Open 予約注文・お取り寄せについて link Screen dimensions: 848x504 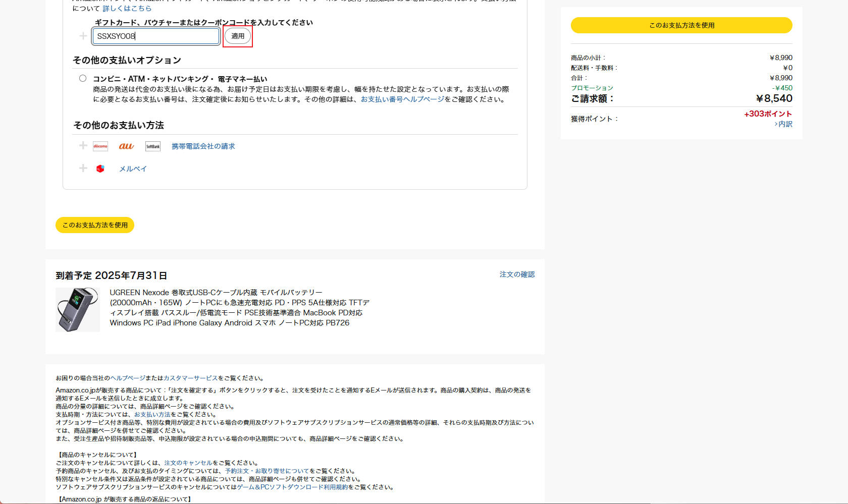[x=267, y=471]
